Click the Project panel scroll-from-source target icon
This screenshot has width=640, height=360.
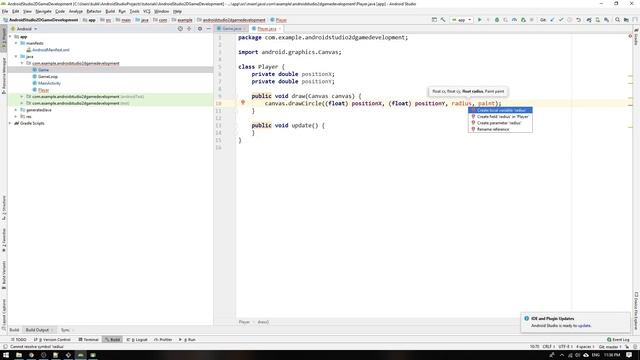point(180,29)
